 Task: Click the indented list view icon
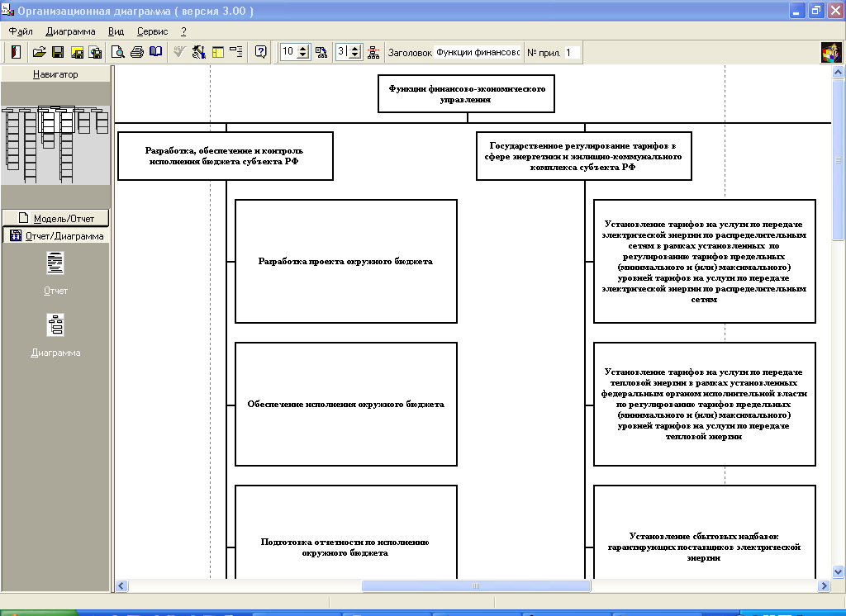tap(235, 52)
